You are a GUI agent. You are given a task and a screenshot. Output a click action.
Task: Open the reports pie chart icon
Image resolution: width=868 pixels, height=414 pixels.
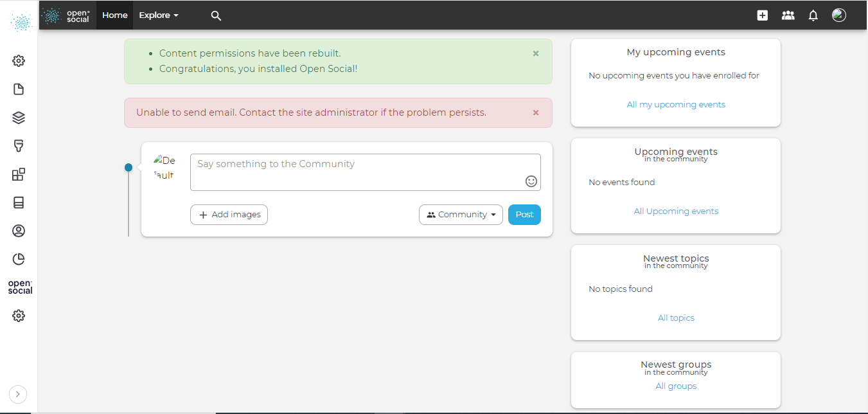(19, 258)
